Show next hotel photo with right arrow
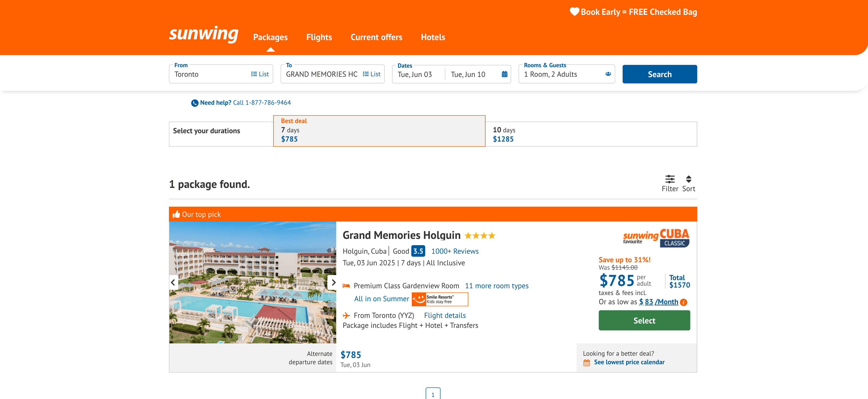This screenshot has height=399, width=868. [333, 282]
